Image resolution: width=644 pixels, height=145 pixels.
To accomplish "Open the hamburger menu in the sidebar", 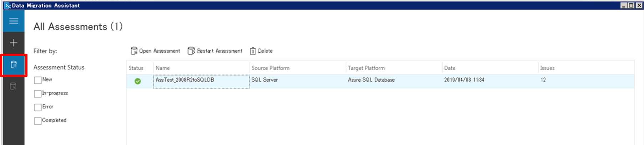I will coord(14,21).
